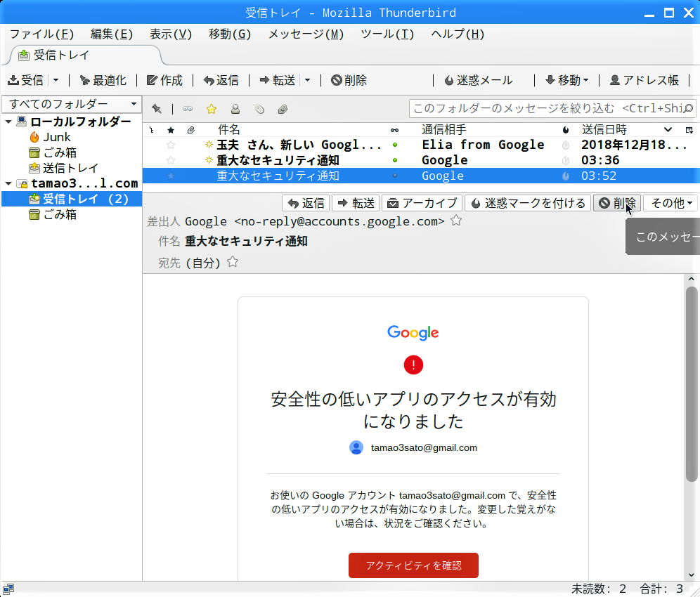
Task: Switch to the 受信トレイ tab
Action: [x=61, y=55]
